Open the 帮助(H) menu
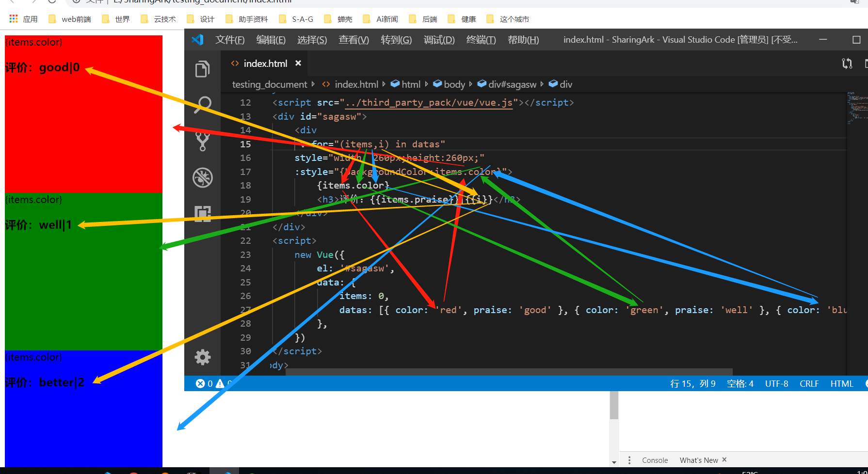Screen dimensions: 868x474 [523, 40]
